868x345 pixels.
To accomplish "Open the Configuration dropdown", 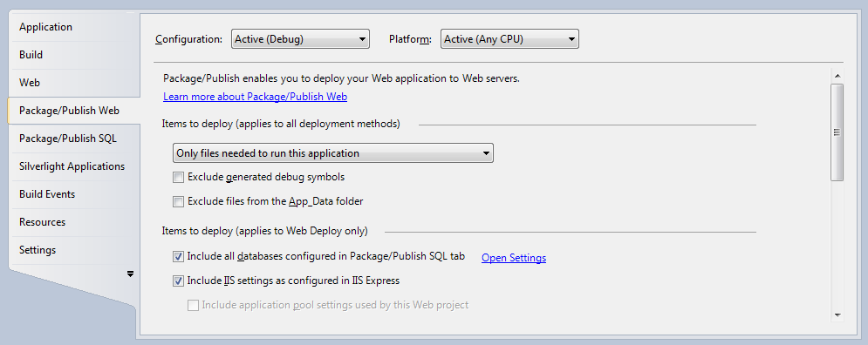I will tap(300, 39).
